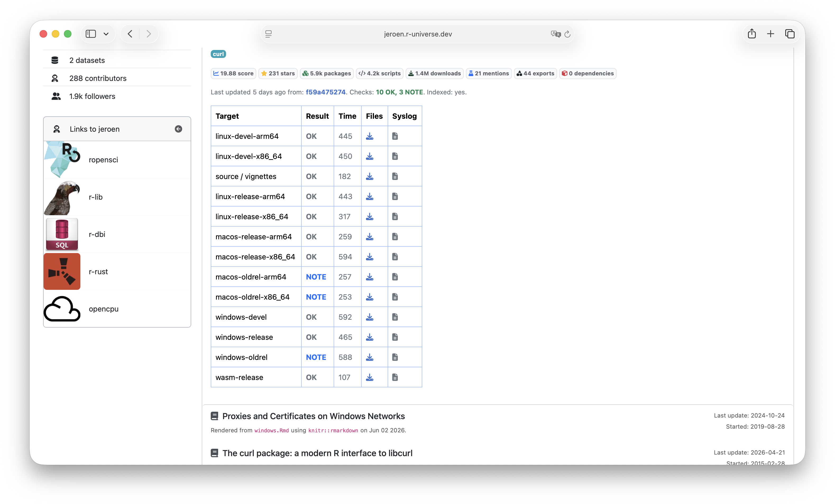The height and width of the screenshot is (504, 835).
Task: Open the page reader icon in address bar
Action: (x=268, y=34)
